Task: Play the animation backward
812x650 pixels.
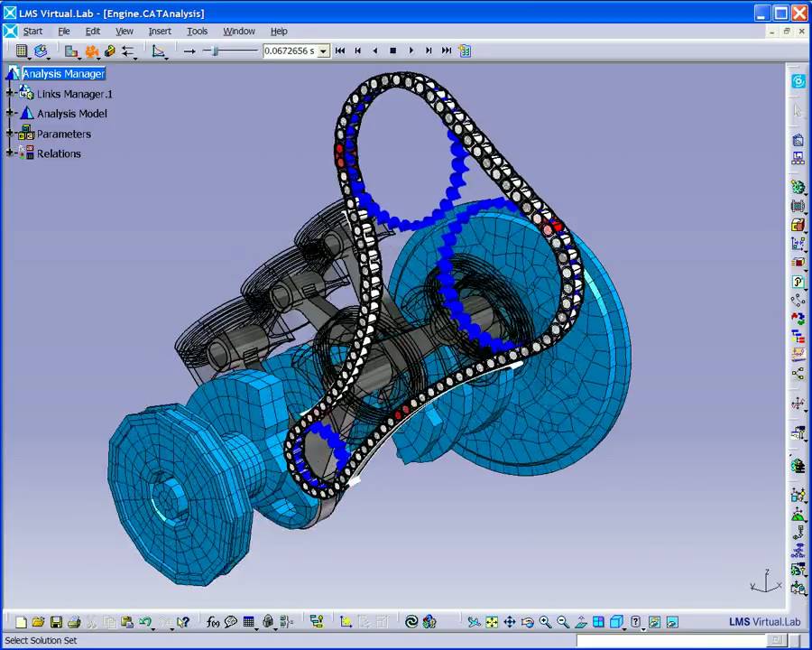Action: point(375,51)
